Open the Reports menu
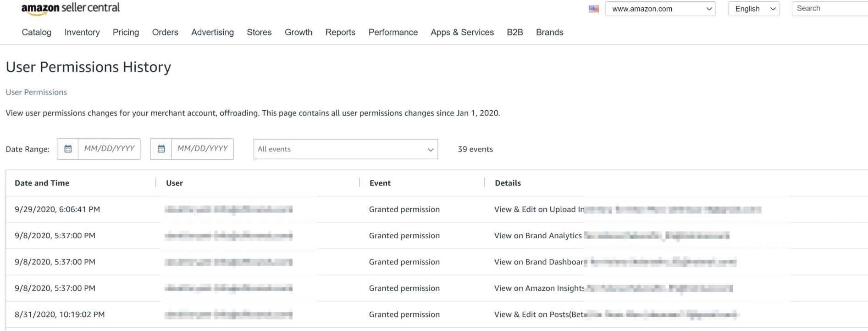Screen dimensions: 868x331 pos(340,32)
